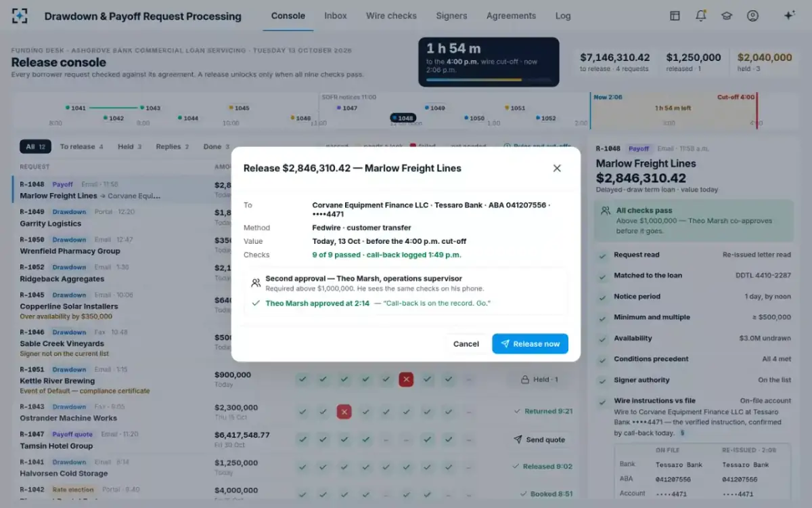
Task: Switch to the Log tab
Action: [563, 16]
